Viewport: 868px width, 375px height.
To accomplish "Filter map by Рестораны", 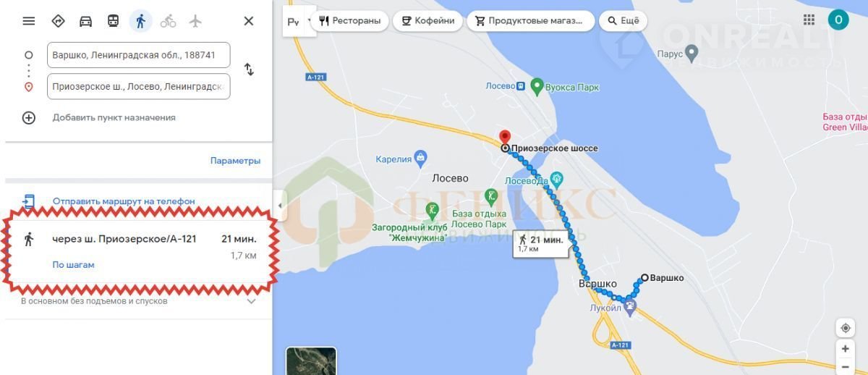I will 349,21.
